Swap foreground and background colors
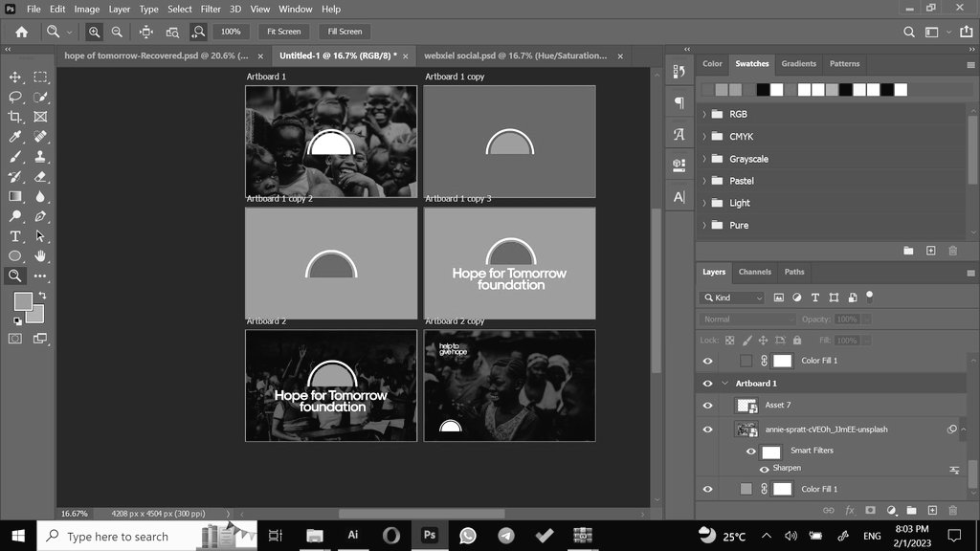Viewport: 980px width, 551px height. (42, 296)
